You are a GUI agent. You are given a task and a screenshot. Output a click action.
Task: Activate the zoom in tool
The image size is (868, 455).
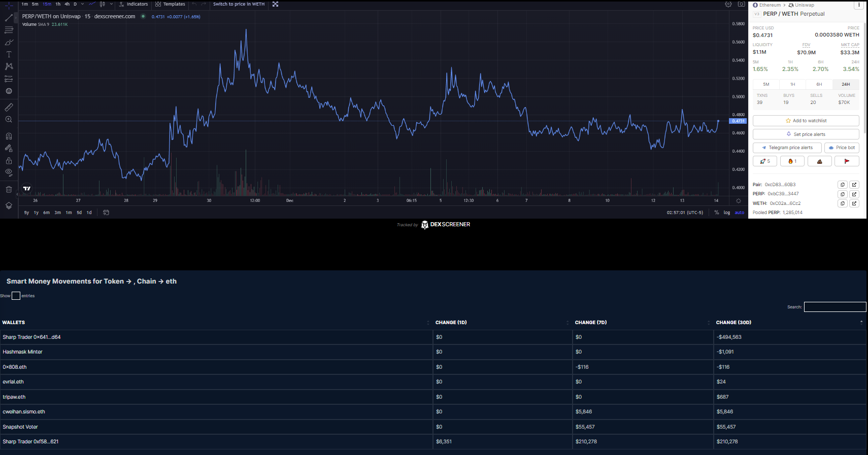pyautogui.click(x=9, y=120)
